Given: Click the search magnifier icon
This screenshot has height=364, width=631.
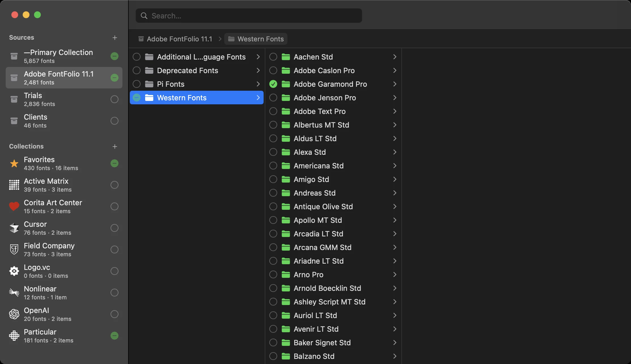Looking at the screenshot, I should (144, 16).
